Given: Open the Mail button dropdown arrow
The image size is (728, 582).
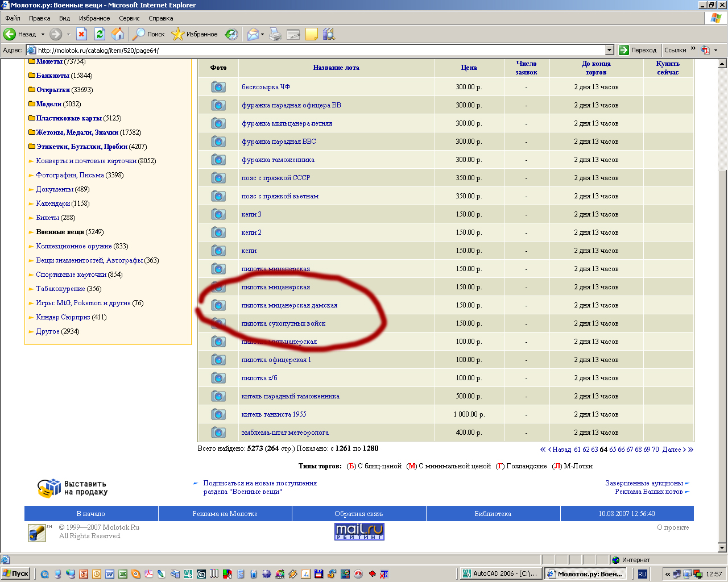Looking at the screenshot, I should 263,34.
